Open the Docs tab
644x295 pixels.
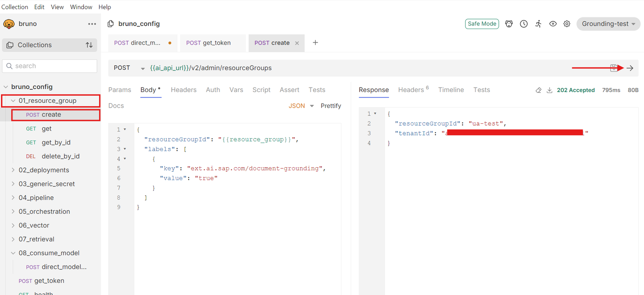pos(116,106)
